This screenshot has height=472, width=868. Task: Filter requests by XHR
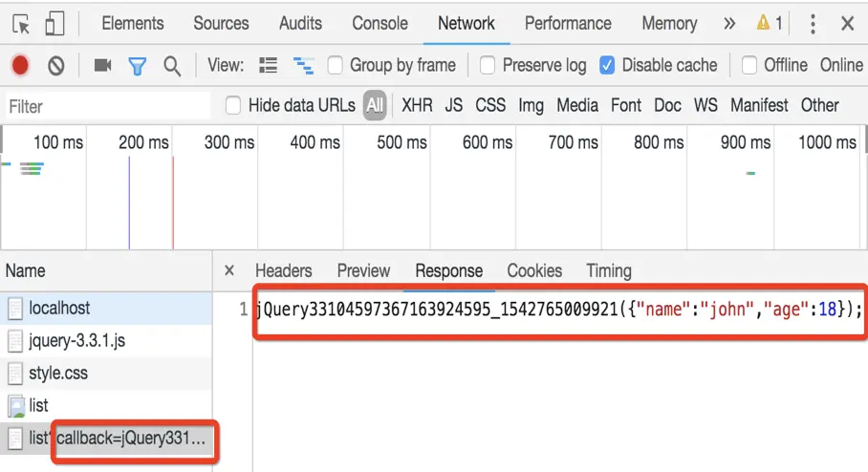417,105
